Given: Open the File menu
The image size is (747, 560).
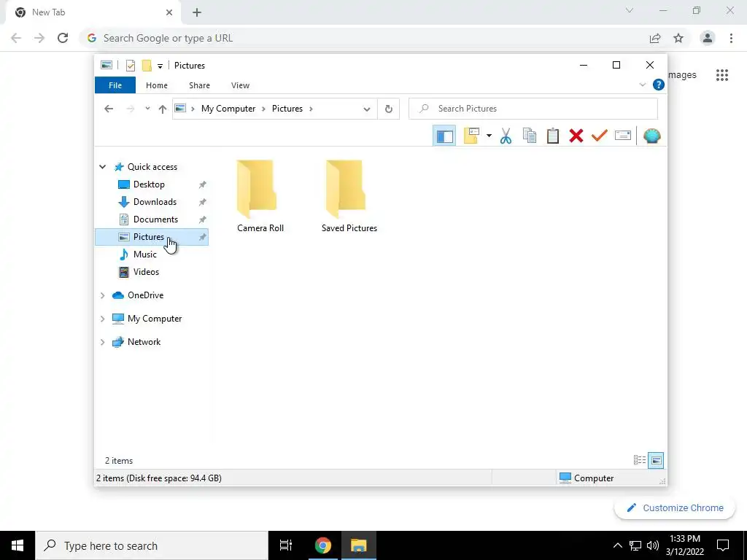Looking at the screenshot, I should pyautogui.click(x=115, y=85).
